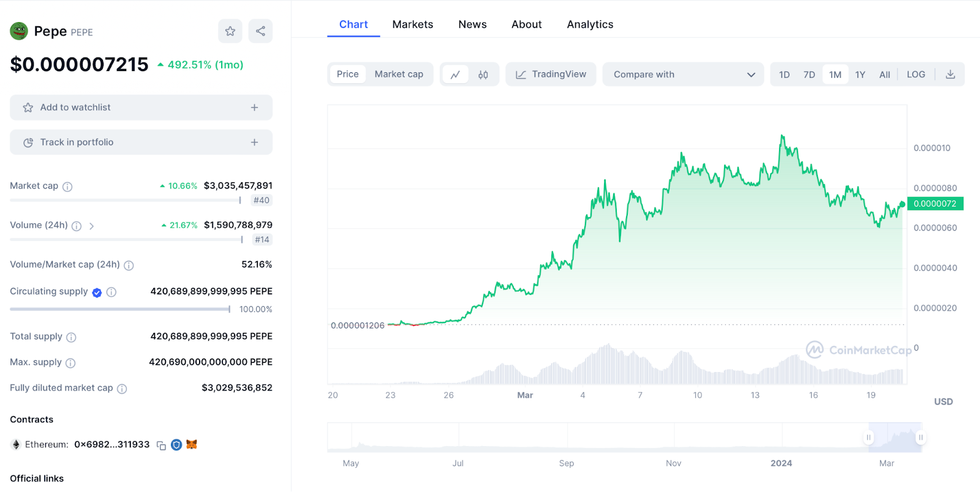The width and height of the screenshot is (980, 492).
Task: Click the Max. supply info icon
Action: pos(70,363)
